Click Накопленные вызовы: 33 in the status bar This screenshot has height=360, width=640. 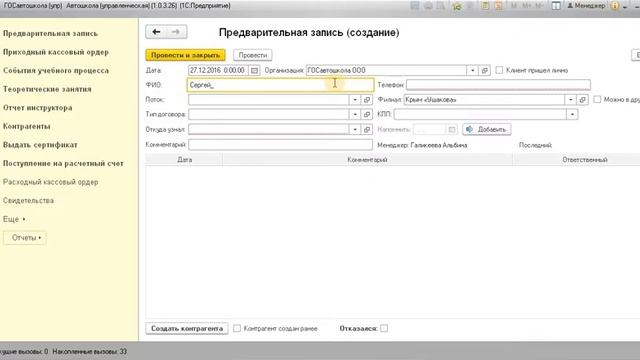click(89, 351)
